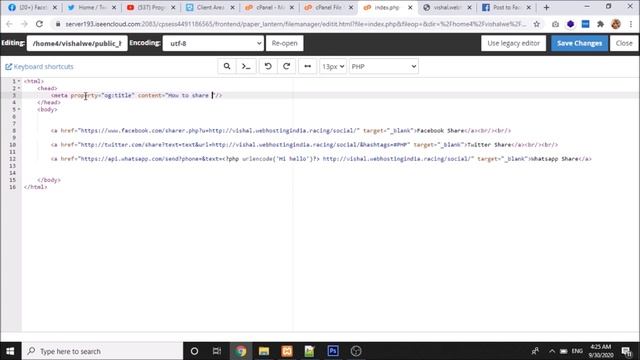
Task: Open File Explorer from the taskbar
Action: point(264,351)
